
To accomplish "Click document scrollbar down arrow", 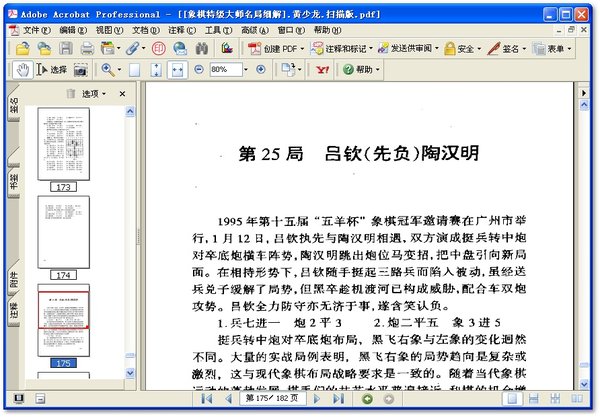I will pos(584,384).
